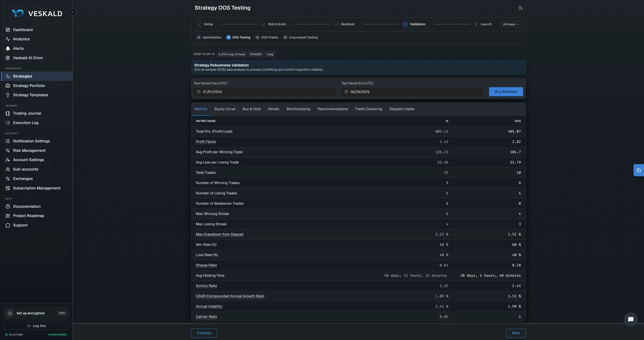The width and height of the screenshot is (644, 340).
Task: Open Cross-Asset Testing substep
Action: click(x=300, y=38)
